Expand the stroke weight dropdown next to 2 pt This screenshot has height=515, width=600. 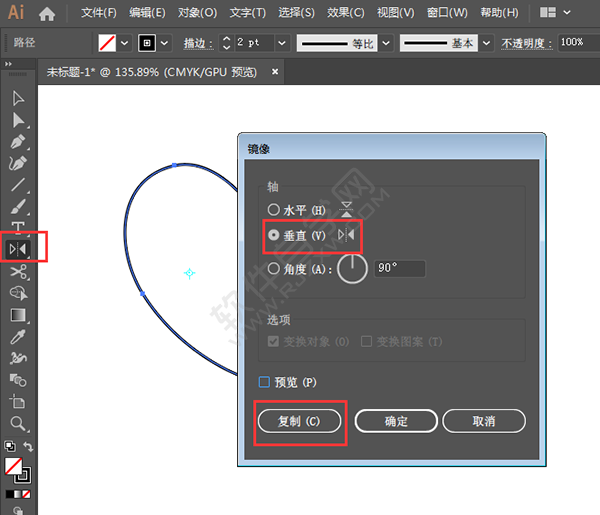point(281,43)
